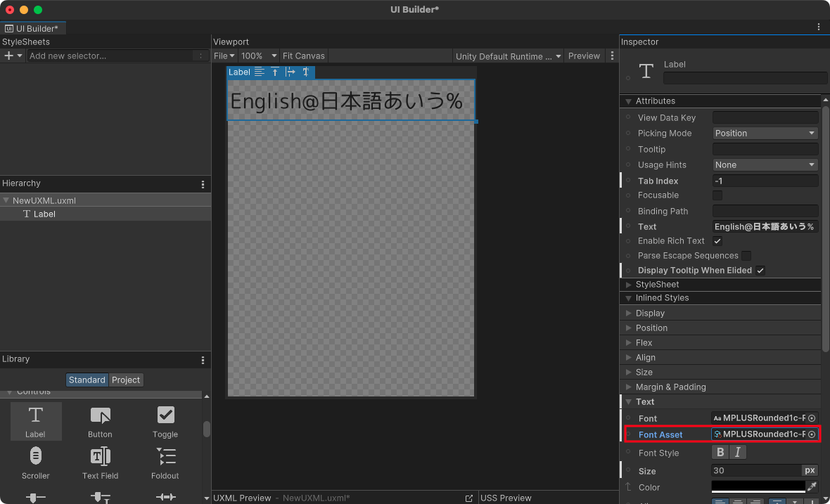Click the Text attribute input field
The height and width of the screenshot is (504, 830).
[x=765, y=226]
